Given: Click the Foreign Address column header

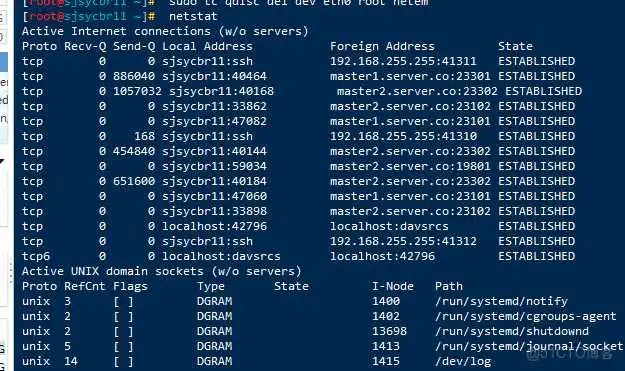Looking at the screenshot, I should click(x=382, y=47).
